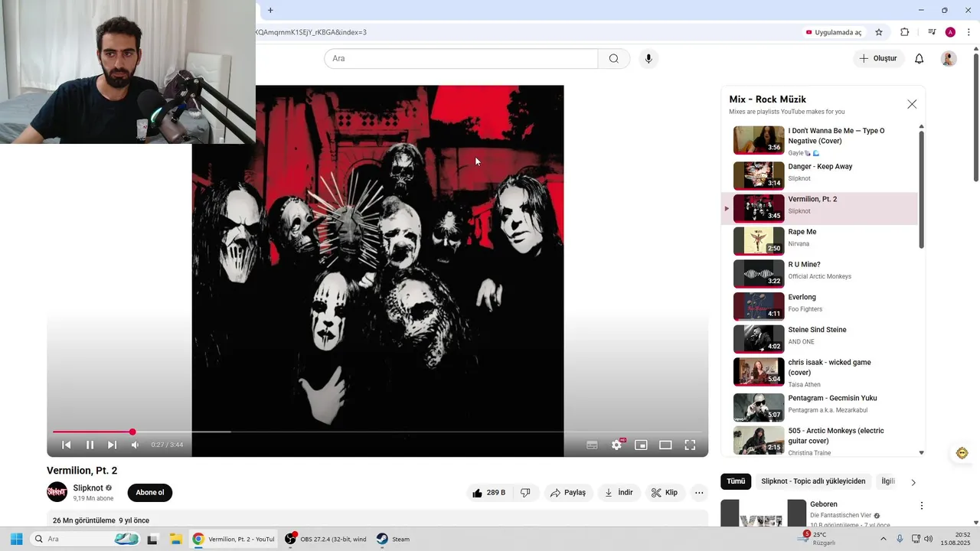This screenshot has width=980, height=551.
Task: Select Vermilion, Pt. 2 in playlist
Action: pyautogui.click(x=819, y=208)
